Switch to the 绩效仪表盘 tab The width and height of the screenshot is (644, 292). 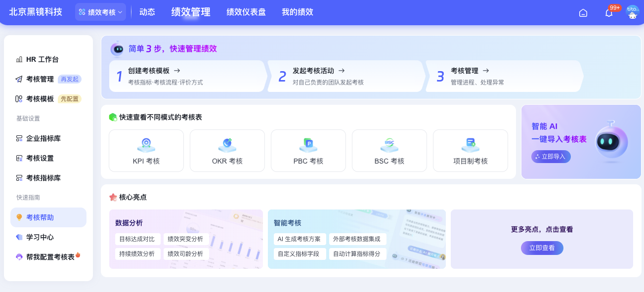click(x=246, y=12)
